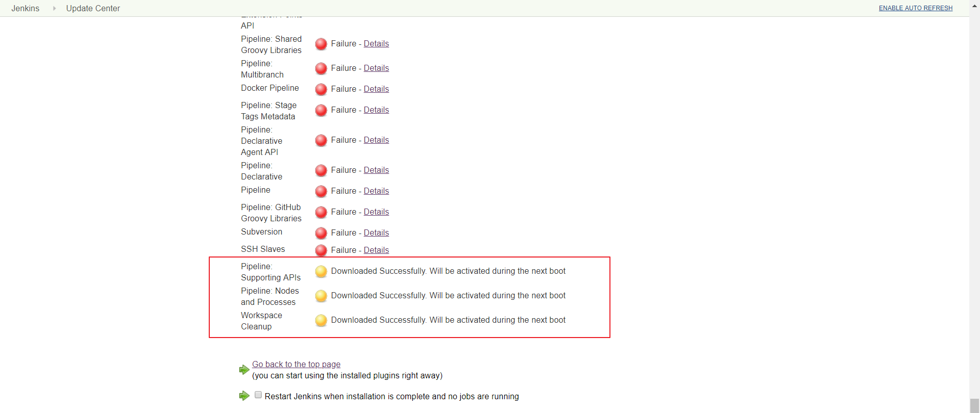The height and width of the screenshot is (413, 980).
Task: Open Go back to the top page link
Action: click(x=296, y=364)
